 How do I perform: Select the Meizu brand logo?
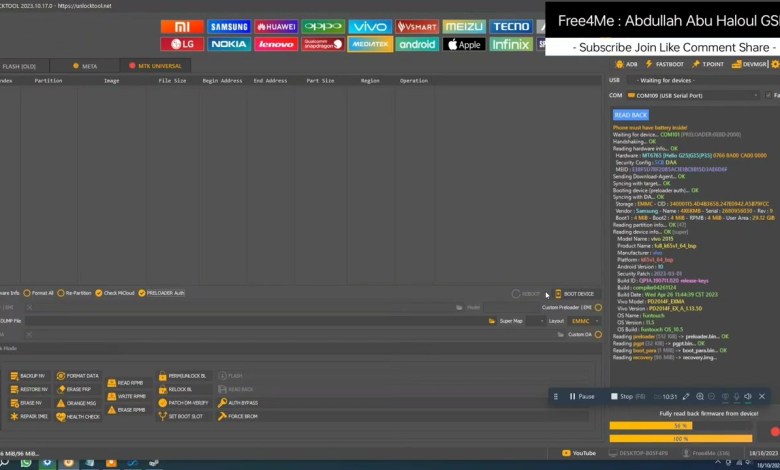[x=464, y=27]
